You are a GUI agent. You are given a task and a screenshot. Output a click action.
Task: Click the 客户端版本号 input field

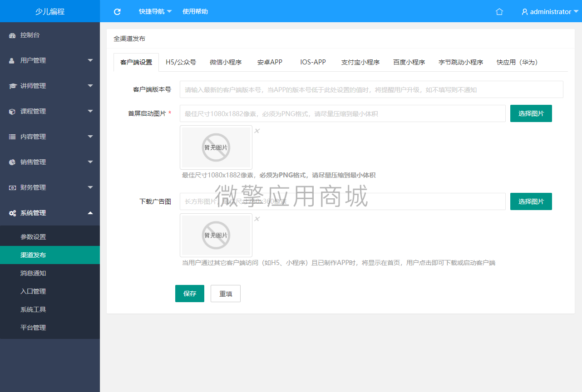pos(371,89)
